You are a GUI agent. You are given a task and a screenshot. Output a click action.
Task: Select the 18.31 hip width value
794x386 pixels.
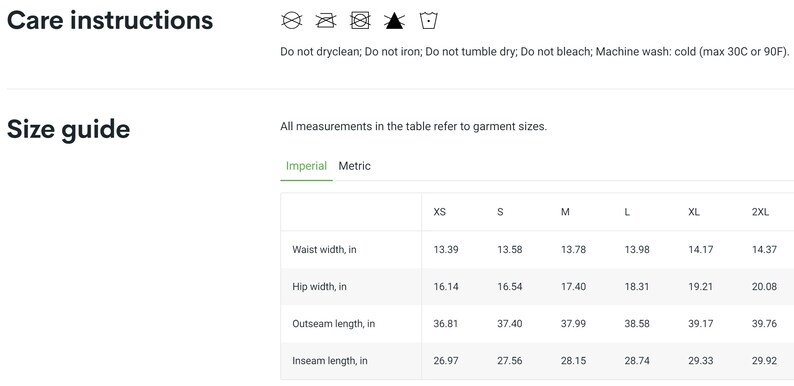click(637, 287)
